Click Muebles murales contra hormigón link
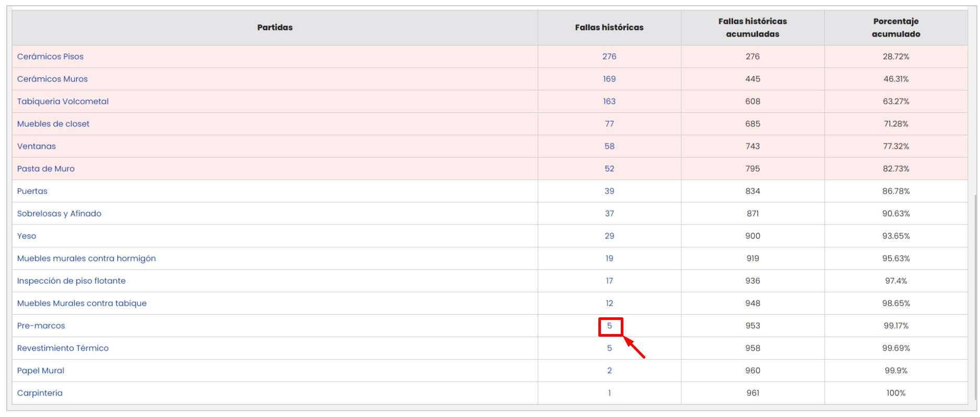The width and height of the screenshot is (980, 417). point(86,258)
